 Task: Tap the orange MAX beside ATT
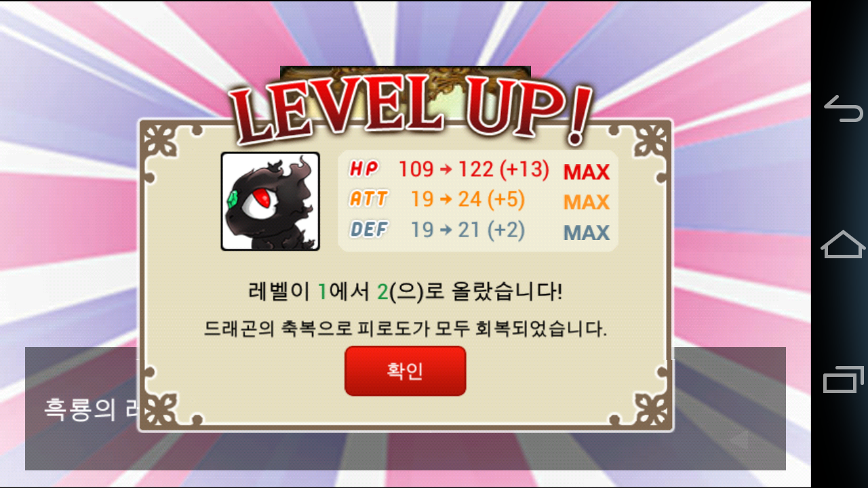[587, 202]
